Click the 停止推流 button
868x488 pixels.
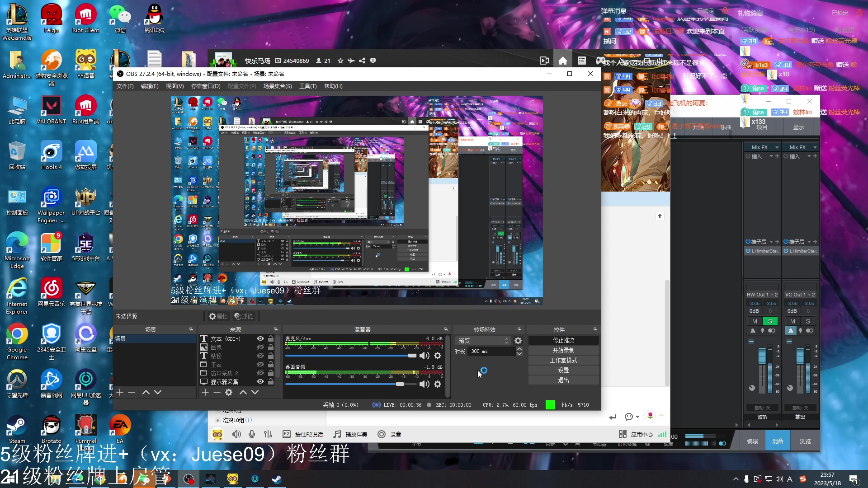pyautogui.click(x=563, y=340)
